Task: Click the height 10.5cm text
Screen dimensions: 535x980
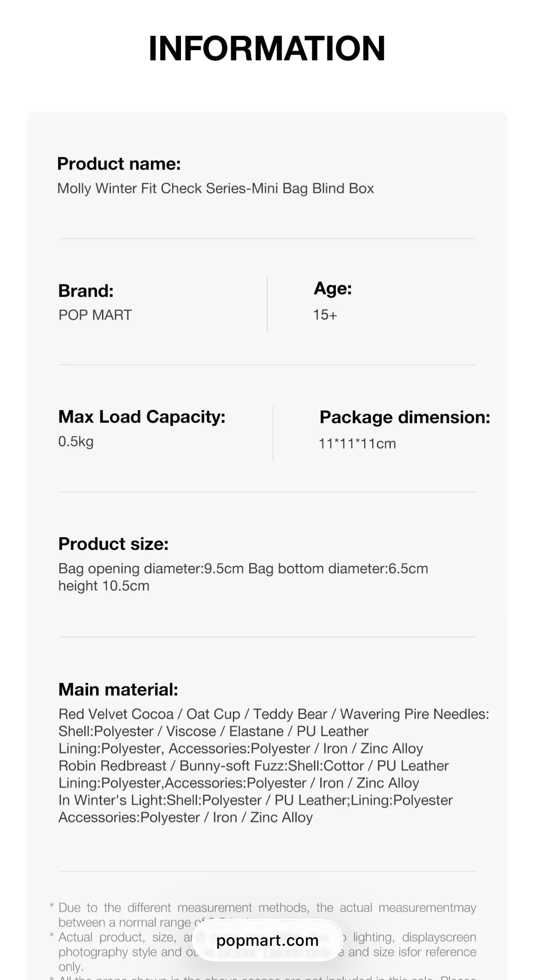Action: click(x=104, y=586)
